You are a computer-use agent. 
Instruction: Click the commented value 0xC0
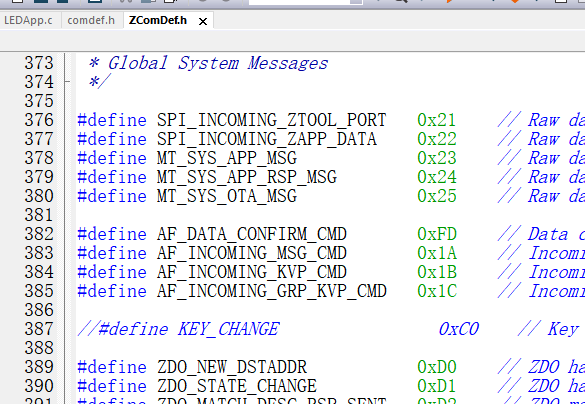(x=459, y=329)
